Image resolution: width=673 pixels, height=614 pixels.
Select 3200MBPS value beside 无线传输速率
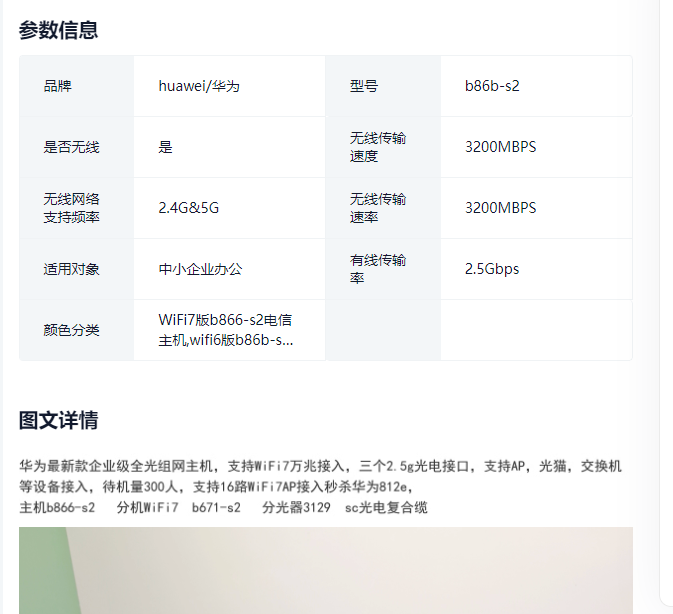[x=500, y=208]
